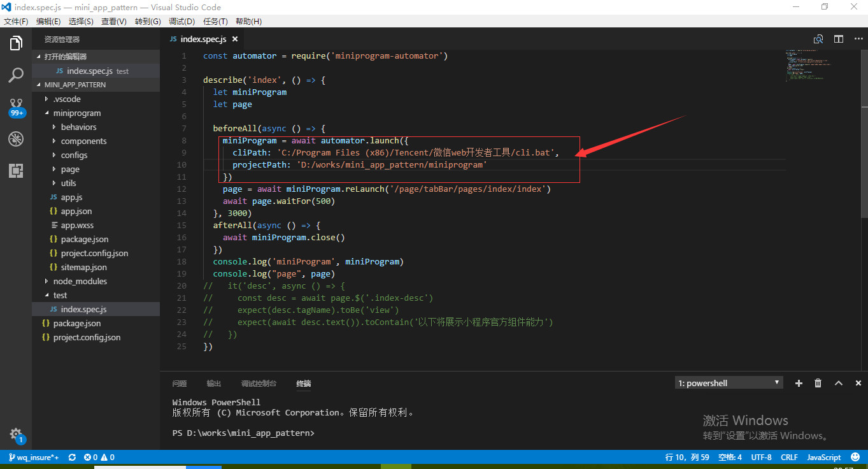
Task: Close the index.spec.js editor tab
Action: click(236, 39)
